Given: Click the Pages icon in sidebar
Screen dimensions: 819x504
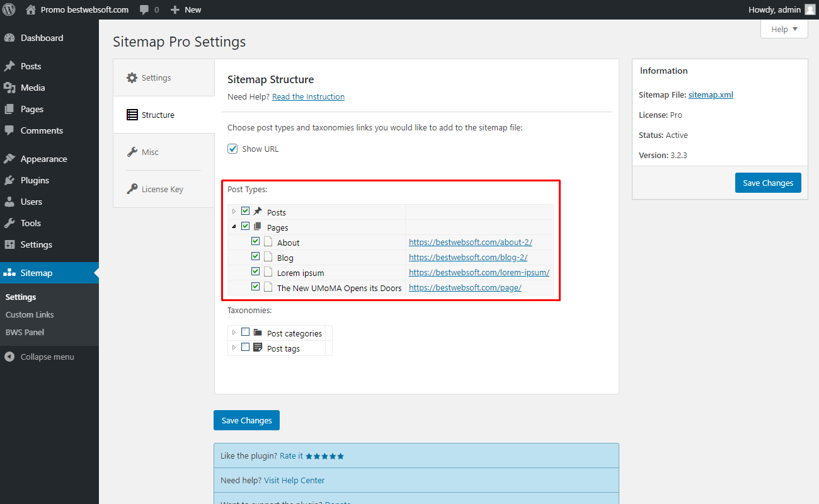Looking at the screenshot, I should click(x=9, y=109).
